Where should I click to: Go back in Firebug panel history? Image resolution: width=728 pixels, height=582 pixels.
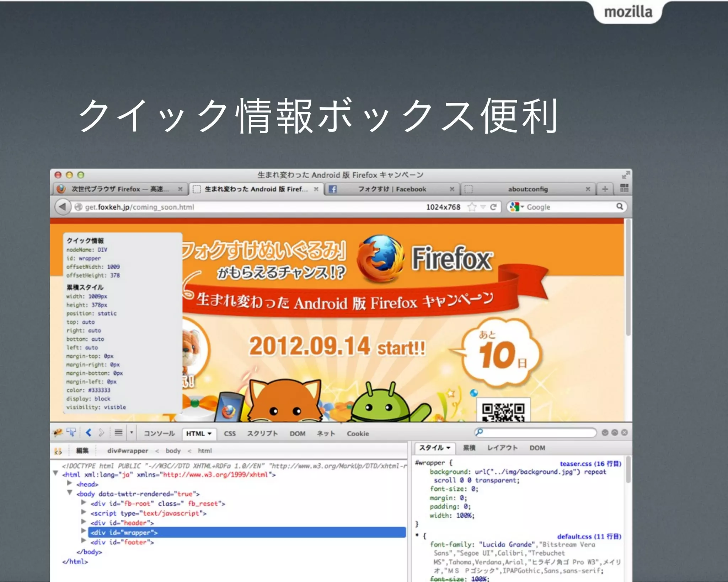point(89,432)
